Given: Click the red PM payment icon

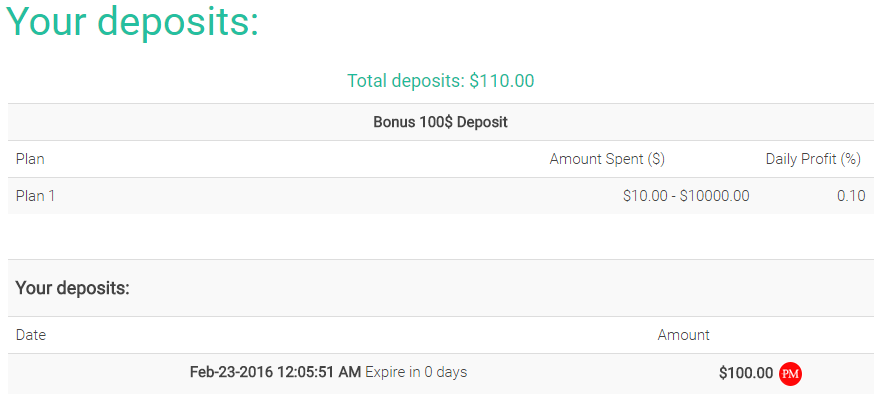Looking at the screenshot, I should click(790, 373).
